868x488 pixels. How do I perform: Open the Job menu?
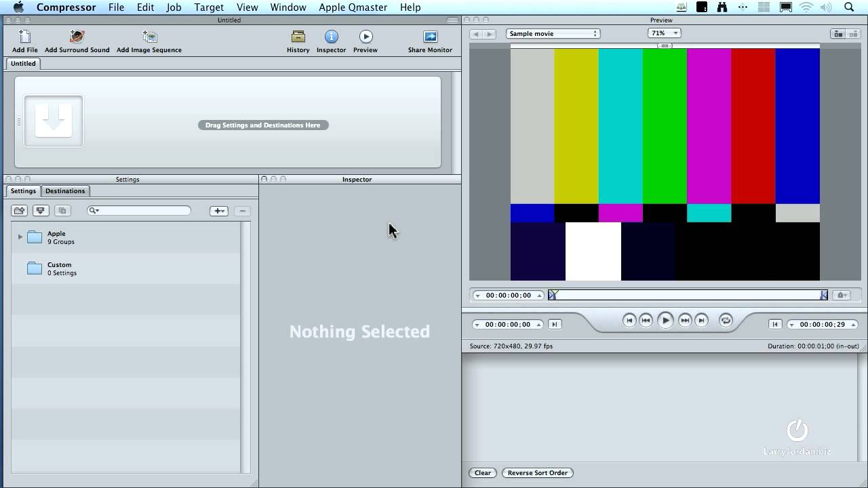pos(174,7)
